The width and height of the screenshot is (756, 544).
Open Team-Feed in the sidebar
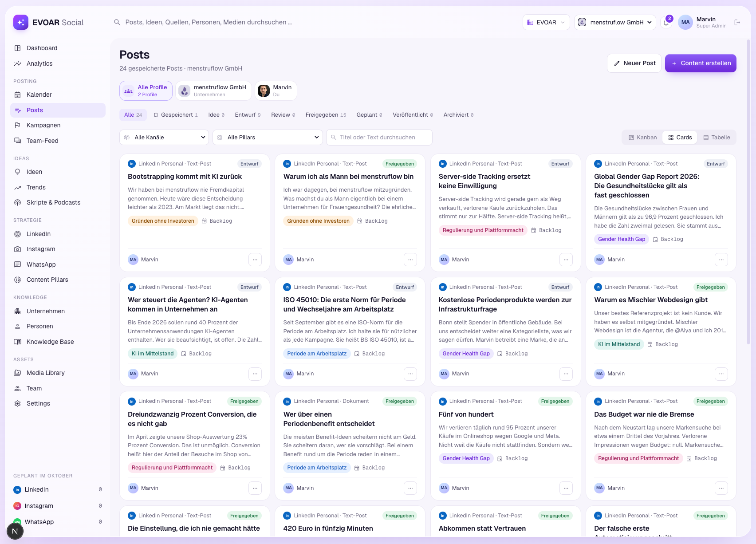point(58,141)
